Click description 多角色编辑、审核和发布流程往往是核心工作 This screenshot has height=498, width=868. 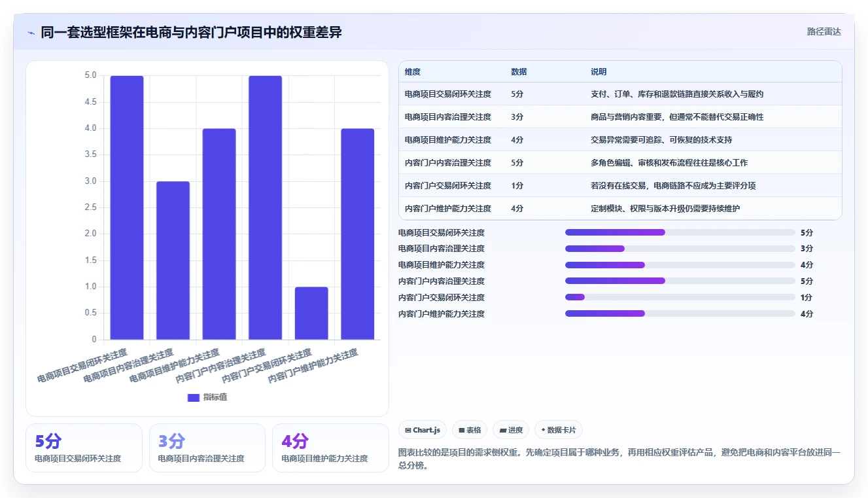(669, 163)
